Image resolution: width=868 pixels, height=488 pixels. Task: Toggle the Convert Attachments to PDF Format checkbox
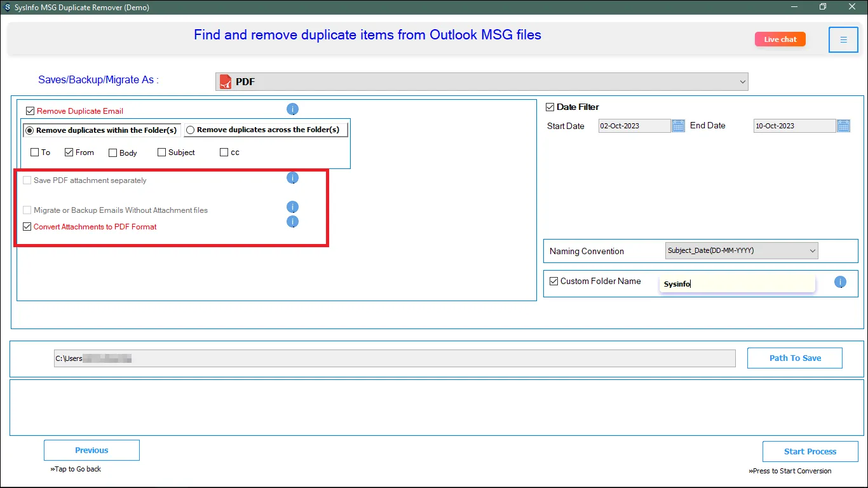(27, 227)
